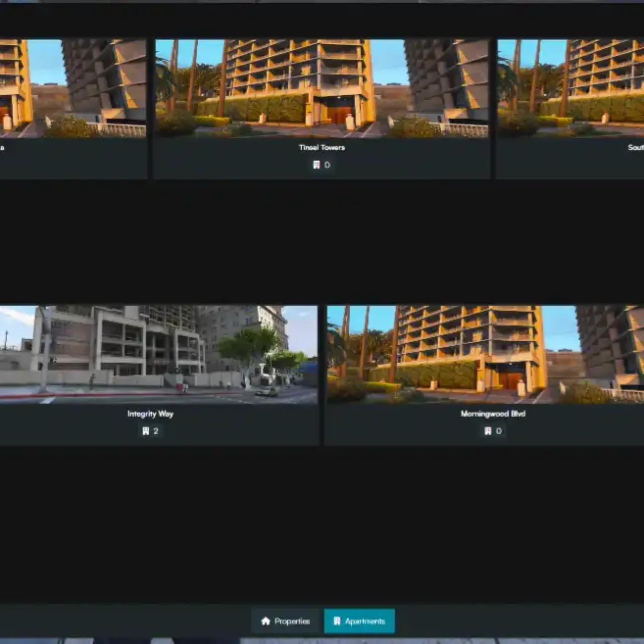The width and height of the screenshot is (644, 644).
Task: Open the Integrity Way apartment photo
Action: [x=158, y=355]
